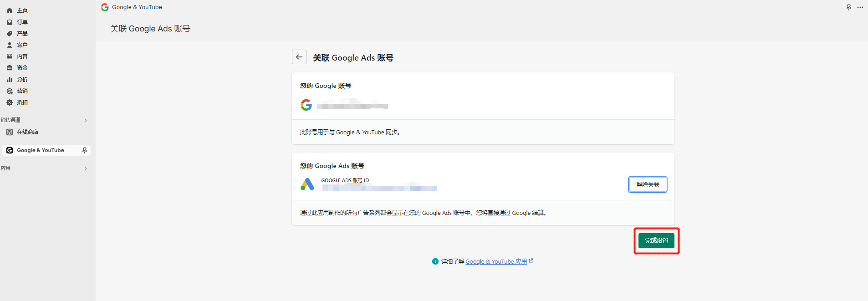
Task: Click the 解除关联 unlink button
Action: point(648,184)
